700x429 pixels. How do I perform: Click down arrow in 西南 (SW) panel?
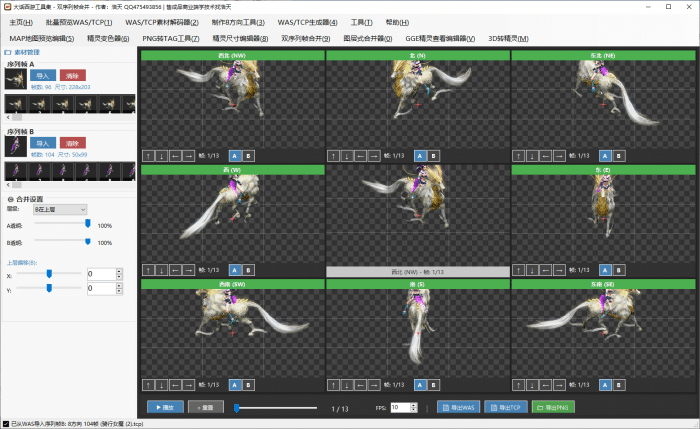click(162, 384)
